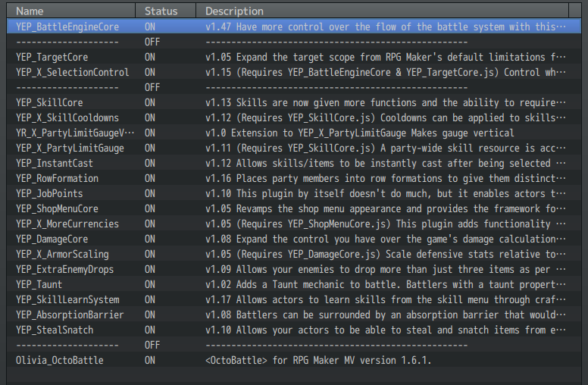Select the YEP_DamageCore plugin name
The width and height of the screenshot is (588, 385).
[52, 239]
